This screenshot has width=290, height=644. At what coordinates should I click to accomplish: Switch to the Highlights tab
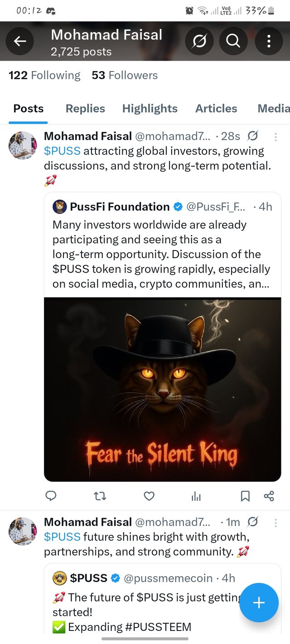coord(150,109)
